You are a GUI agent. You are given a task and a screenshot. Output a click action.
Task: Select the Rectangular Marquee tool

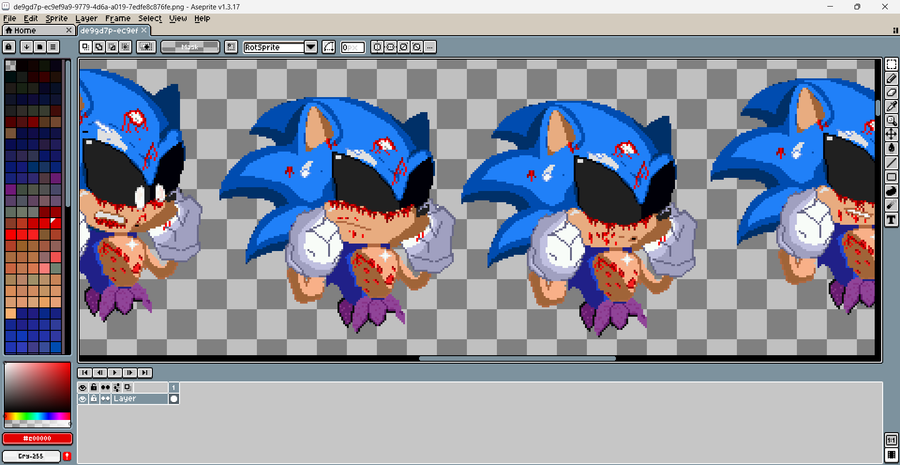coord(891,64)
